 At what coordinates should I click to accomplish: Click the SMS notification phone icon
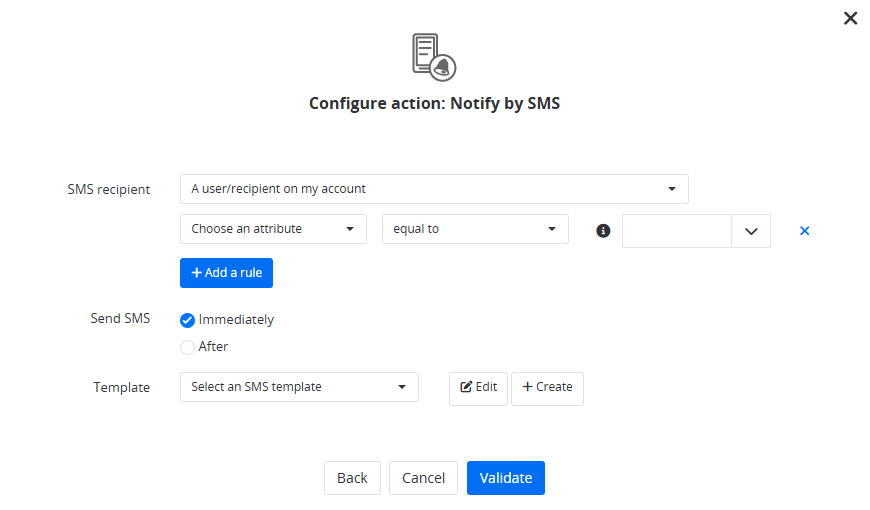click(x=434, y=56)
